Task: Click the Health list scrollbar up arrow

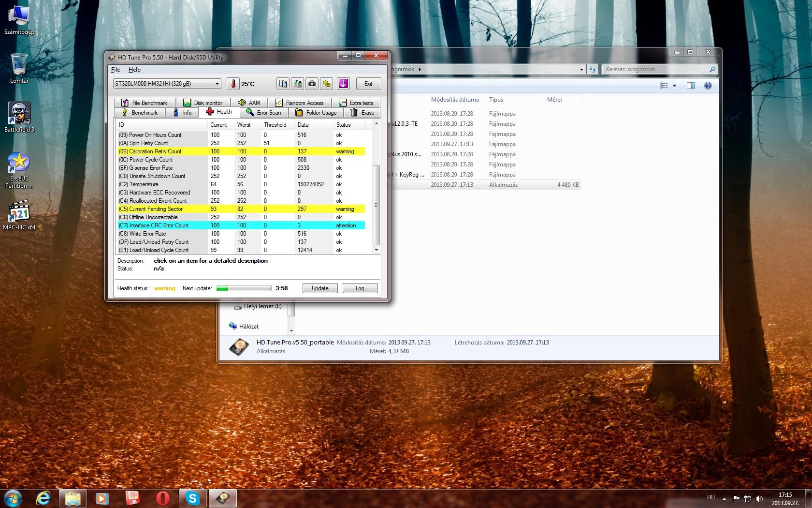Action: coord(377,123)
